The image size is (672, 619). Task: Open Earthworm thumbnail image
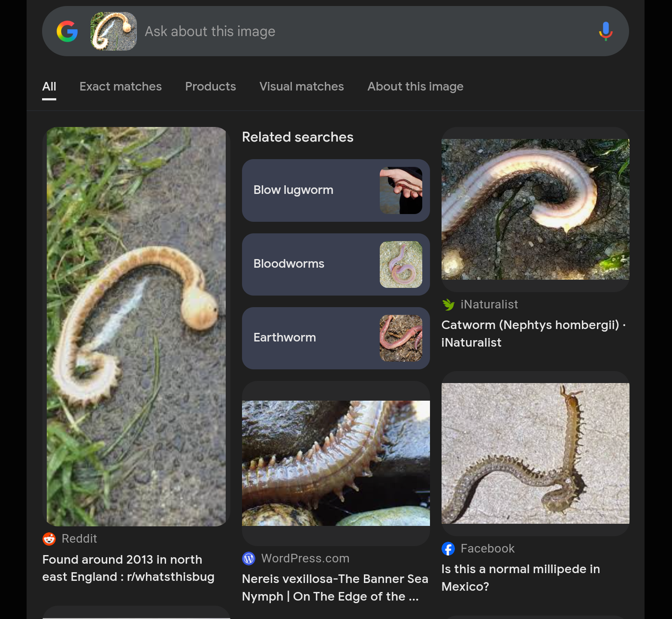(x=401, y=338)
